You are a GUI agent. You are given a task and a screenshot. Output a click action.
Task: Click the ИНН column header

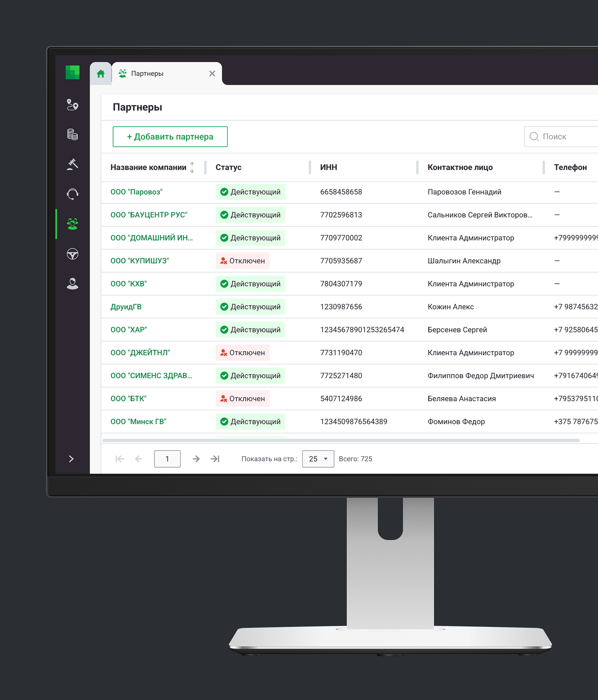click(328, 168)
